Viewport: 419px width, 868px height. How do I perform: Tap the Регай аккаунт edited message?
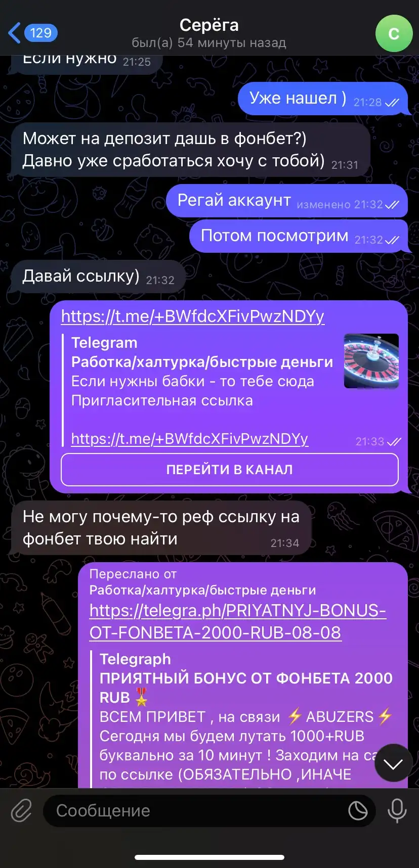[286, 201]
